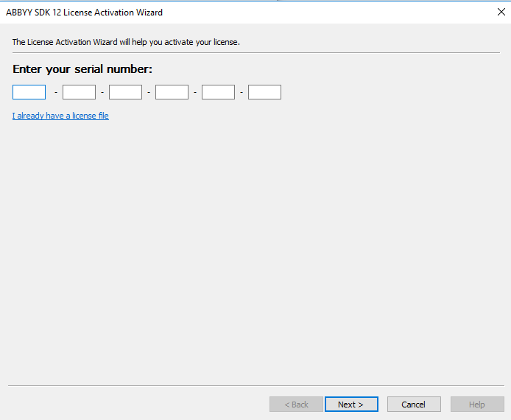The height and width of the screenshot is (420, 511).
Task: Click the fourth serial number field
Action: pos(172,92)
